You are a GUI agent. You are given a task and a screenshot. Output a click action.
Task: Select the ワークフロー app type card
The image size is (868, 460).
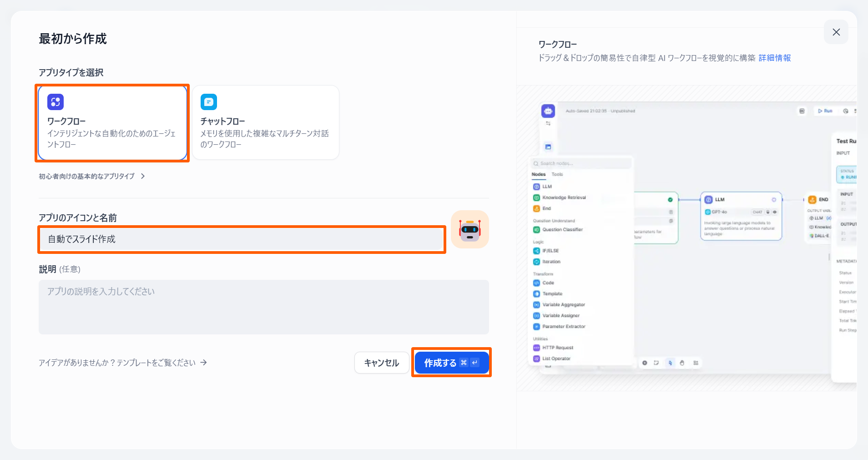point(112,123)
